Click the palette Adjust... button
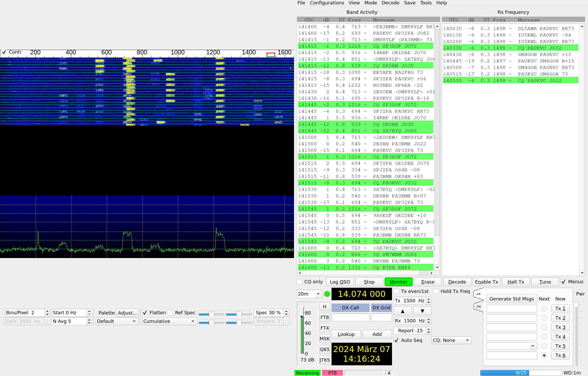The width and height of the screenshot is (588, 376). [x=127, y=313]
